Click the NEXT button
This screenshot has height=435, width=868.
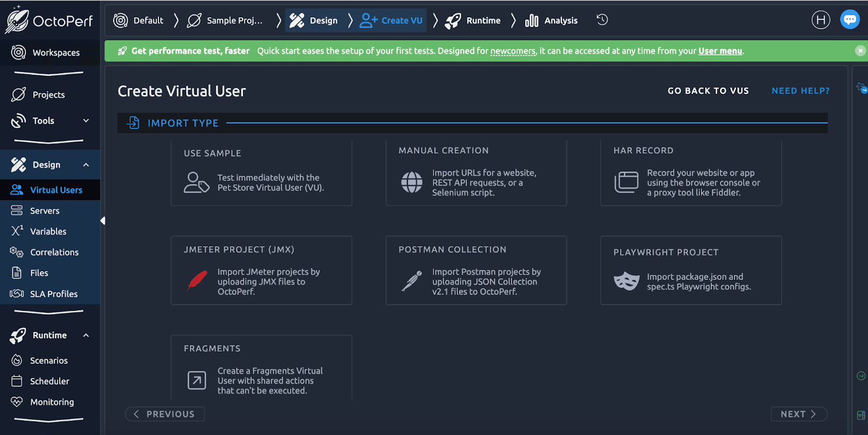[799, 414]
